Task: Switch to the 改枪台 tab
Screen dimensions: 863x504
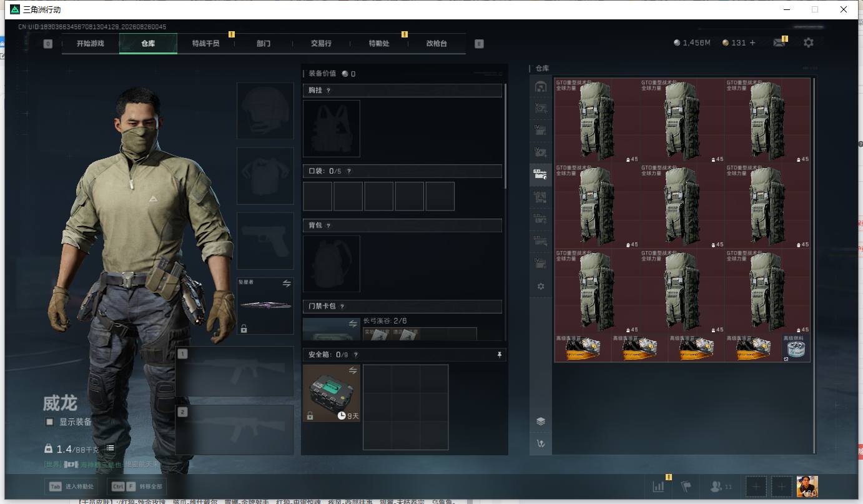Action: click(x=436, y=44)
